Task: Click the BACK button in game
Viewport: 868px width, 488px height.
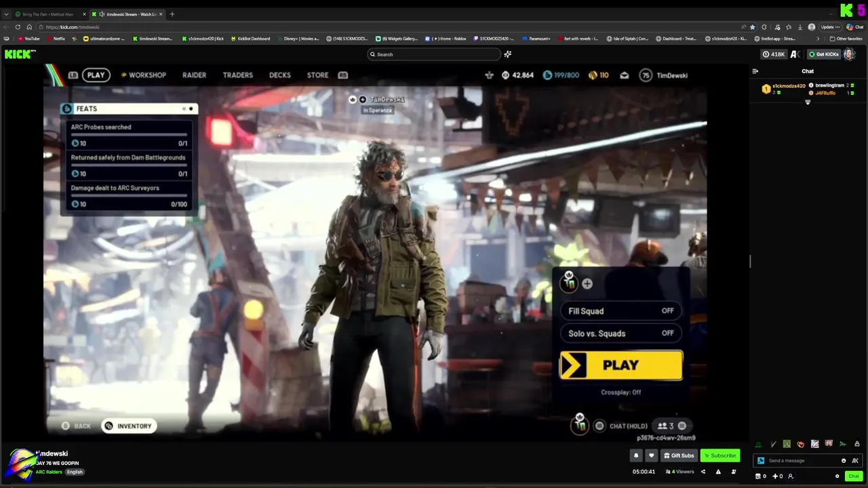Action: [x=76, y=426]
